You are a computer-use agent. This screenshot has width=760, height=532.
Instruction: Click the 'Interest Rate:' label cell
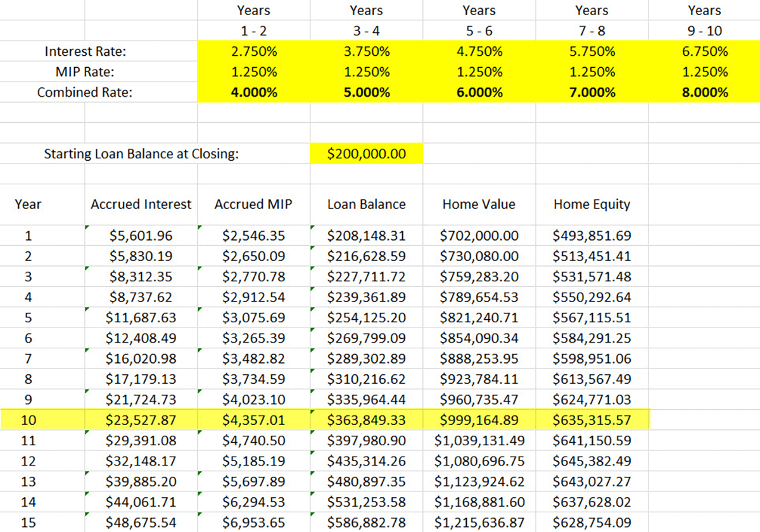(x=85, y=52)
